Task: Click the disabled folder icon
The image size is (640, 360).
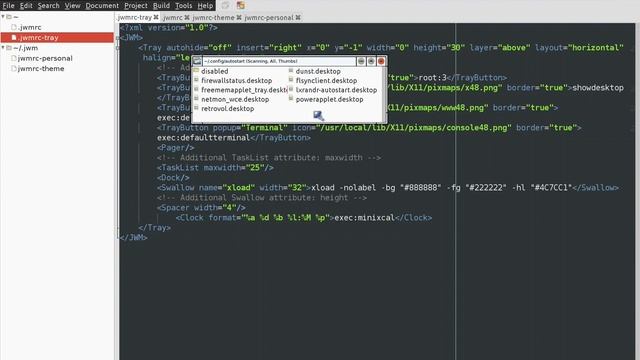Action: pos(196,70)
